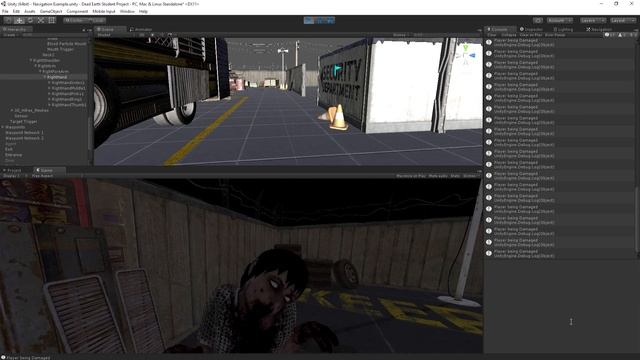Select RightHandMiddle1 in Hierarchy
This screenshot has width=640, height=360.
point(68,88)
